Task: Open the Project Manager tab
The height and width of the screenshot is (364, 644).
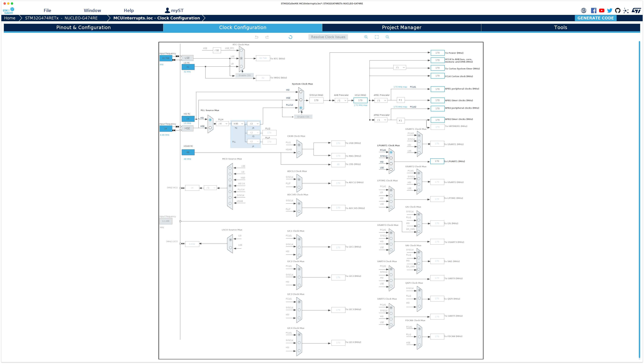Action: 401,28
